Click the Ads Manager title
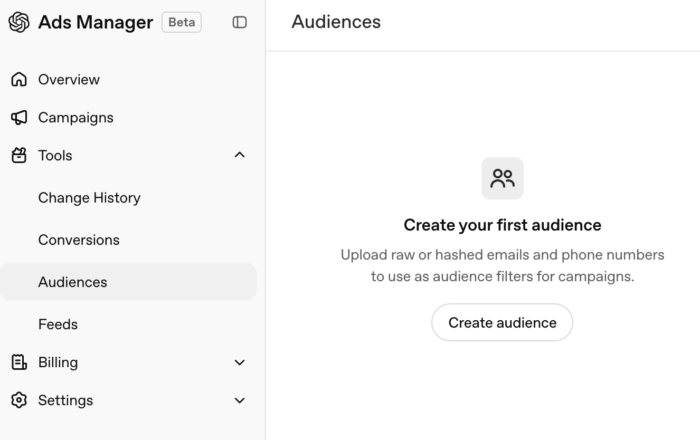 pos(96,22)
